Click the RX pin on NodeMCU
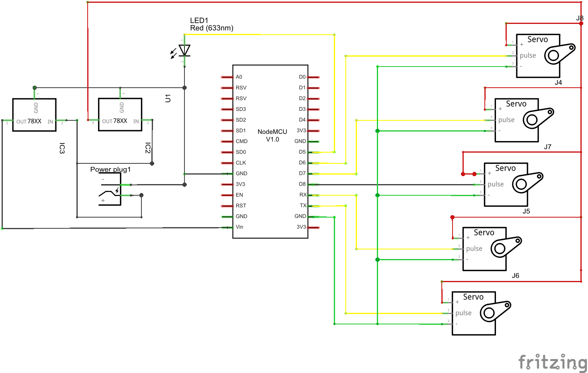 coord(314,195)
